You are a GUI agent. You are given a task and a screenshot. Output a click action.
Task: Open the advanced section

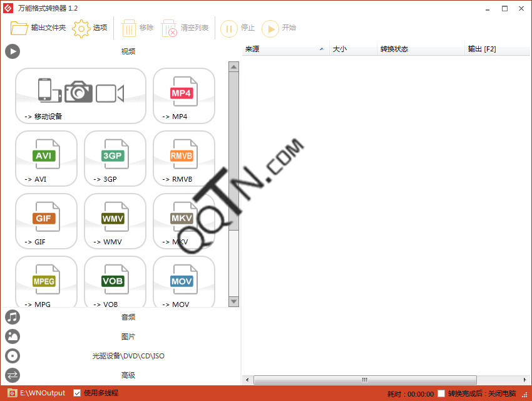[128, 375]
